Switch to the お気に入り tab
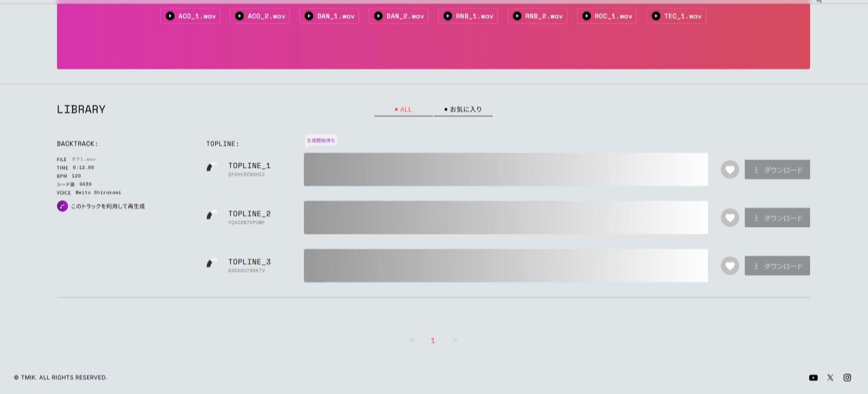 coord(463,109)
